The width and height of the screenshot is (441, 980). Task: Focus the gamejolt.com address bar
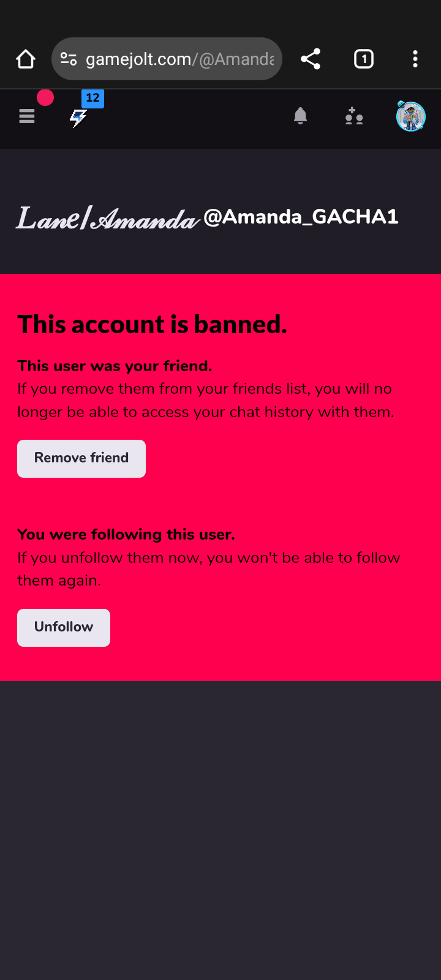(x=179, y=59)
